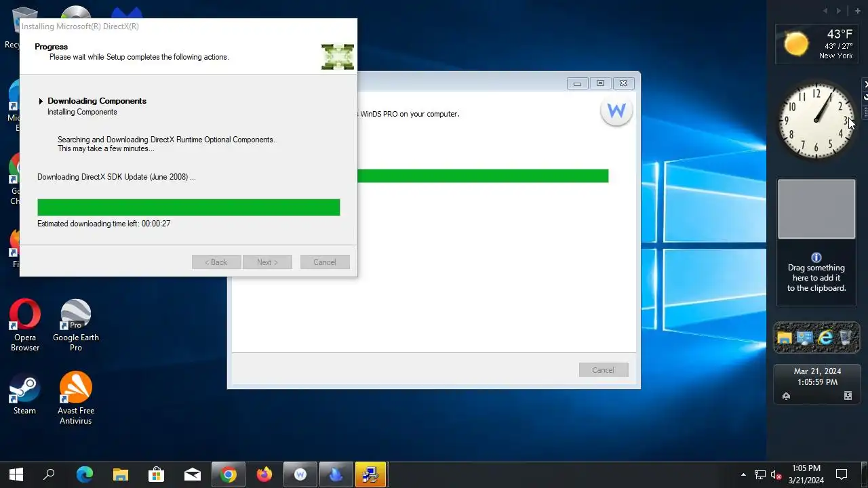Click the sidebar add gadget plus button
Screen dimensions: 868x488
point(858,11)
